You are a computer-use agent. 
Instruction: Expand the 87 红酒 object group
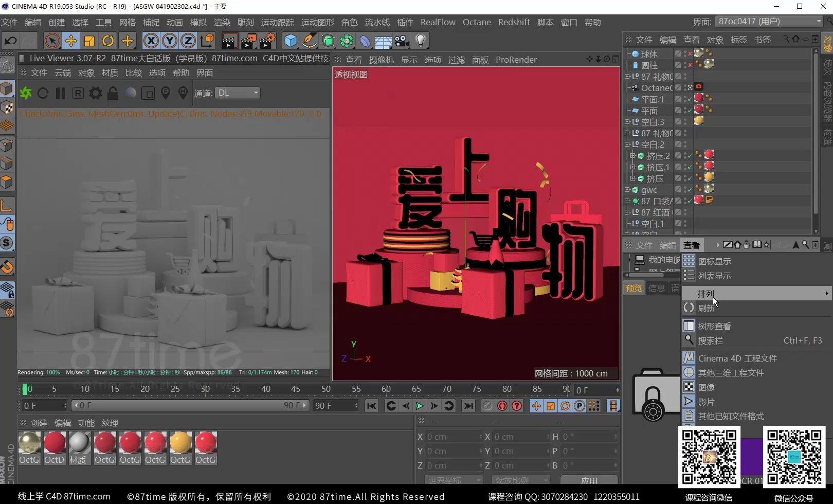(x=627, y=212)
